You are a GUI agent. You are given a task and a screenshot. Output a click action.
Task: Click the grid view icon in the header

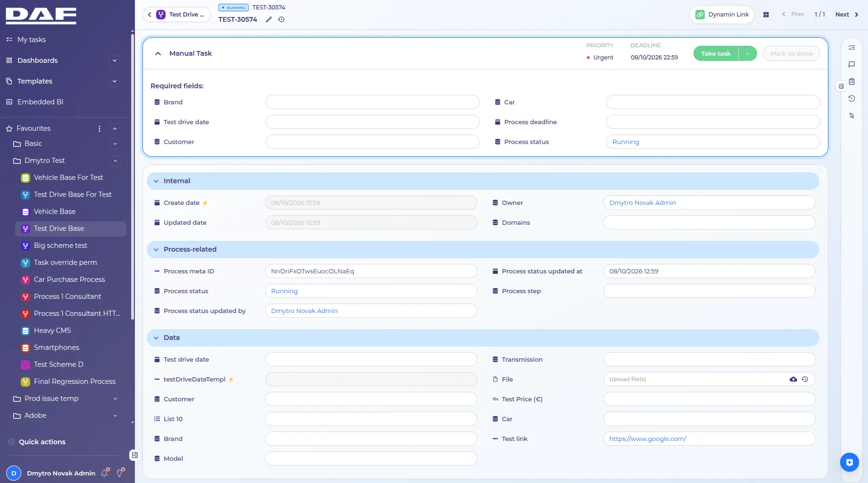[x=766, y=15]
